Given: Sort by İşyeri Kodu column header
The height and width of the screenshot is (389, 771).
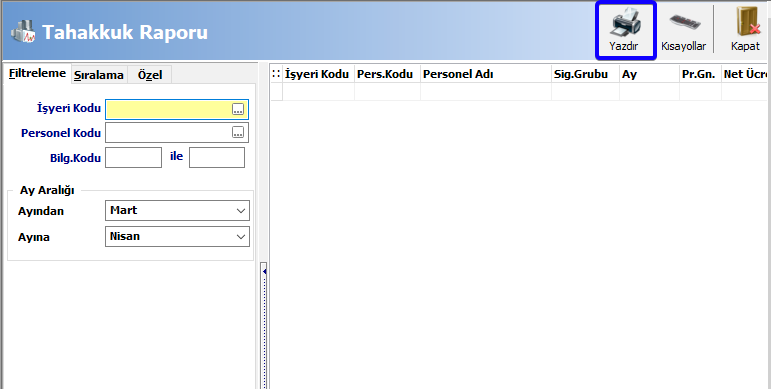Looking at the screenshot, I should click(318, 74).
